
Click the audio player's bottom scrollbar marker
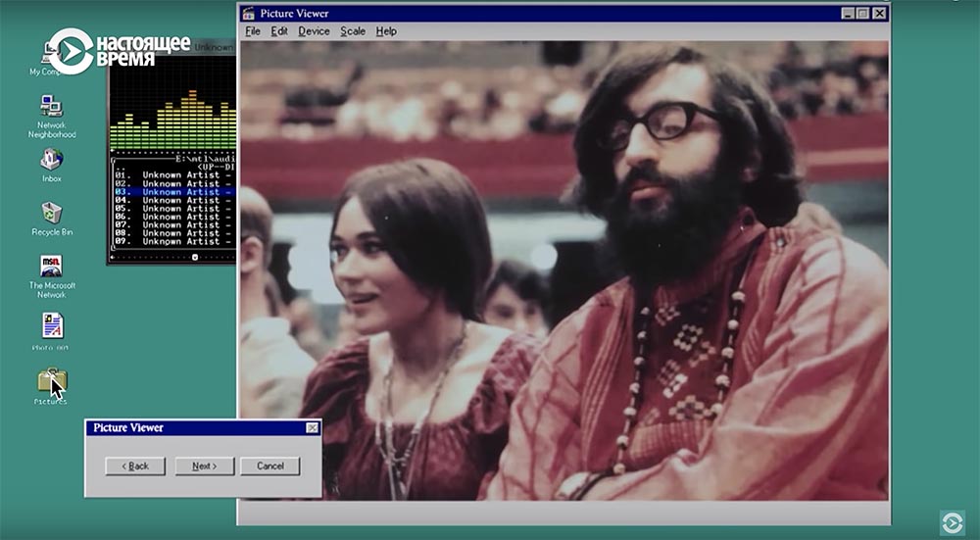(x=195, y=257)
